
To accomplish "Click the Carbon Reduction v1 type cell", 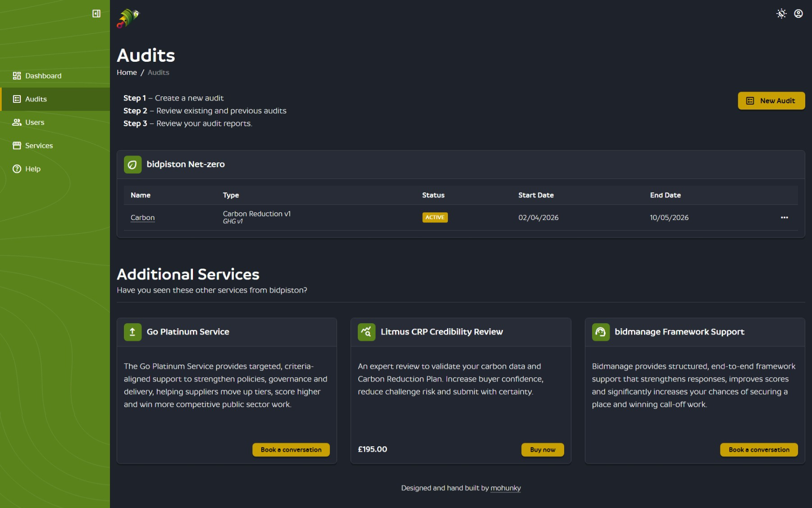I will [x=257, y=214].
